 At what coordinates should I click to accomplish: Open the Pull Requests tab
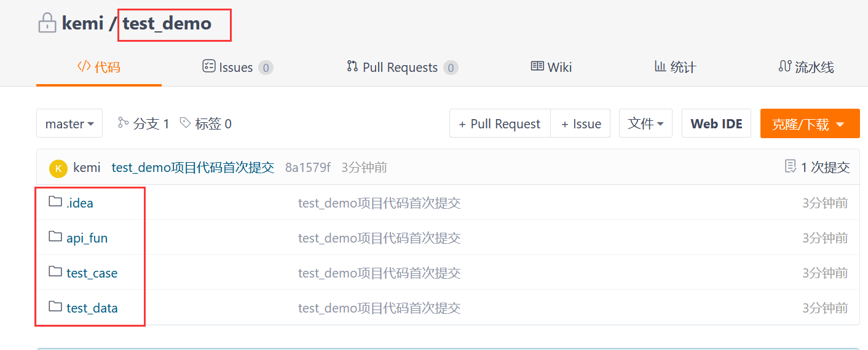(402, 68)
